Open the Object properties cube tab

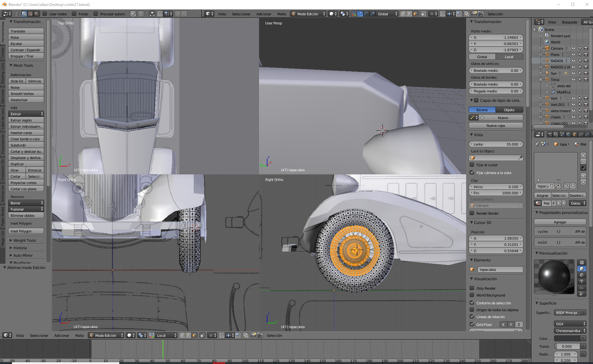(x=575, y=134)
